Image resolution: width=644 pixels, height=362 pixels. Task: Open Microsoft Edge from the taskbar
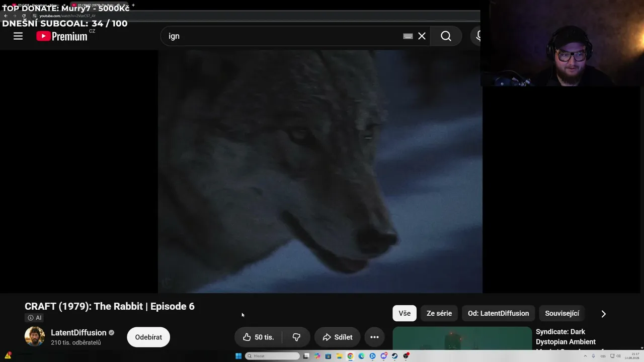pyautogui.click(x=361, y=356)
